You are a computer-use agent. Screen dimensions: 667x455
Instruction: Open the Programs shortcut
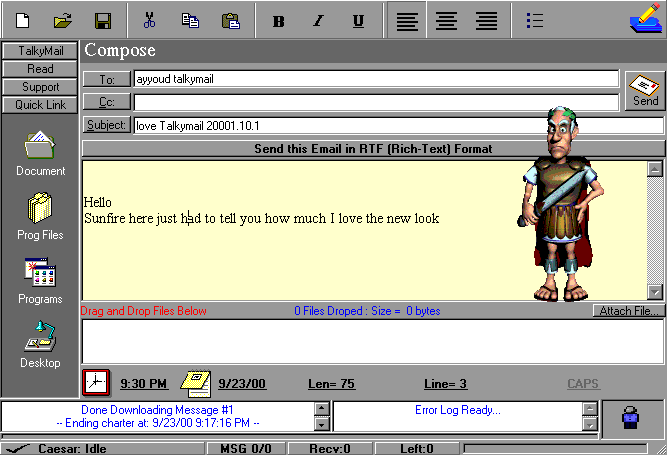pyautogui.click(x=40, y=281)
